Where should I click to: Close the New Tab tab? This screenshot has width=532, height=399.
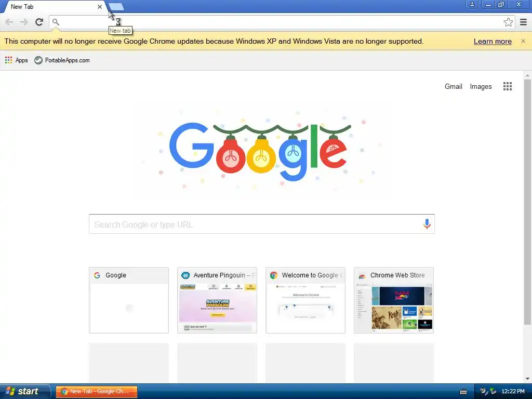coord(100,7)
